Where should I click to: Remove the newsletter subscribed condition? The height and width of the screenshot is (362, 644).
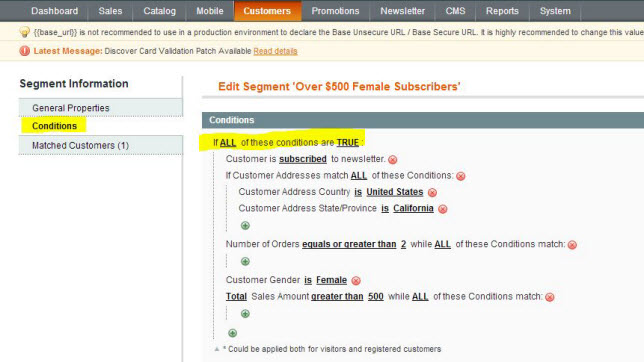coord(393,159)
